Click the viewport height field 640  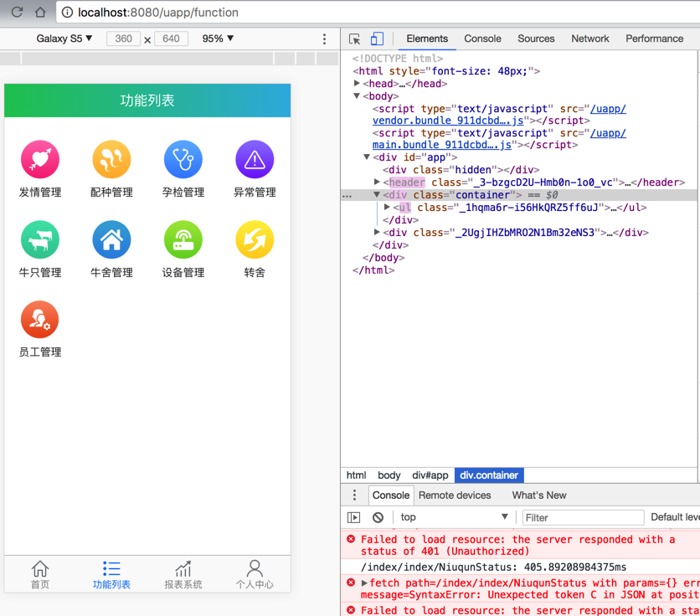tap(171, 38)
